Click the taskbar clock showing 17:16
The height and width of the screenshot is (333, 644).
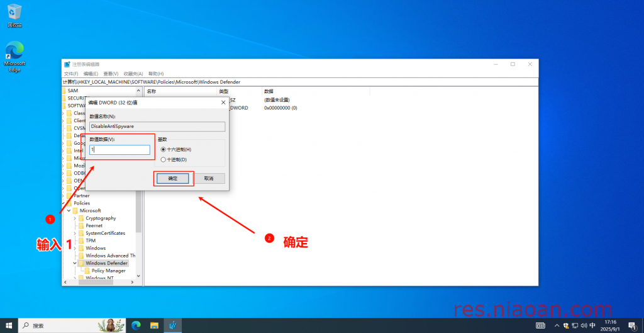pyautogui.click(x=611, y=325)
